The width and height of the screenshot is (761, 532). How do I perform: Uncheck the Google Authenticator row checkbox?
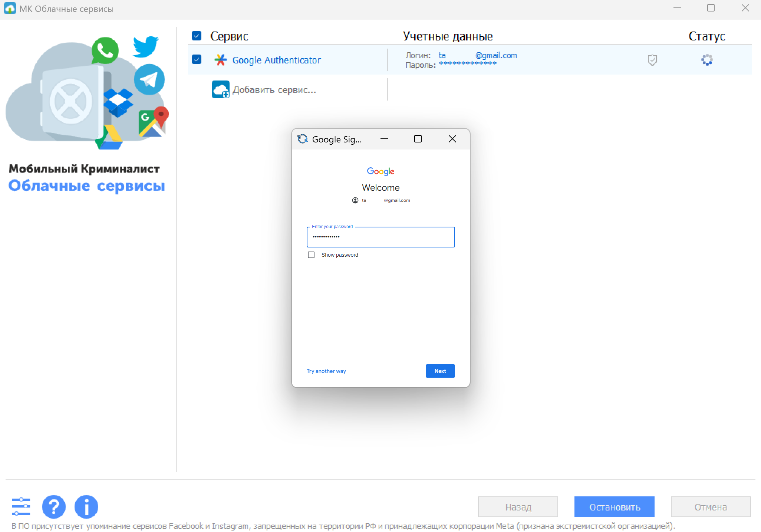pyautogui.click(x=197, y=59)
